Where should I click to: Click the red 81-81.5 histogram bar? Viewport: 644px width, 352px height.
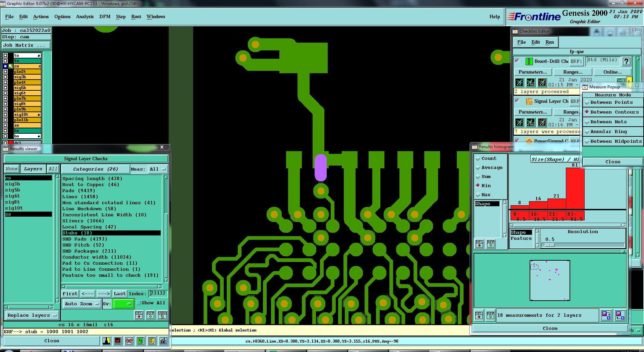[x=575, y=188]
